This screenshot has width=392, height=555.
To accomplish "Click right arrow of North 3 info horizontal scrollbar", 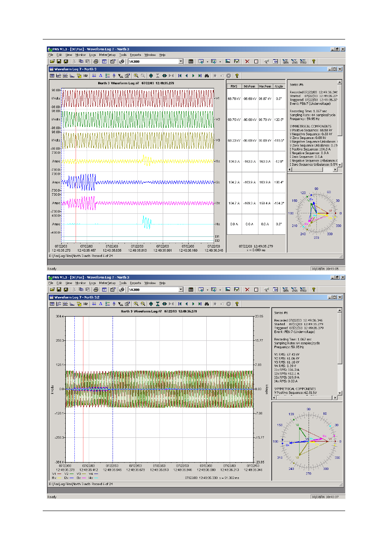I will (x=335, y=169).
